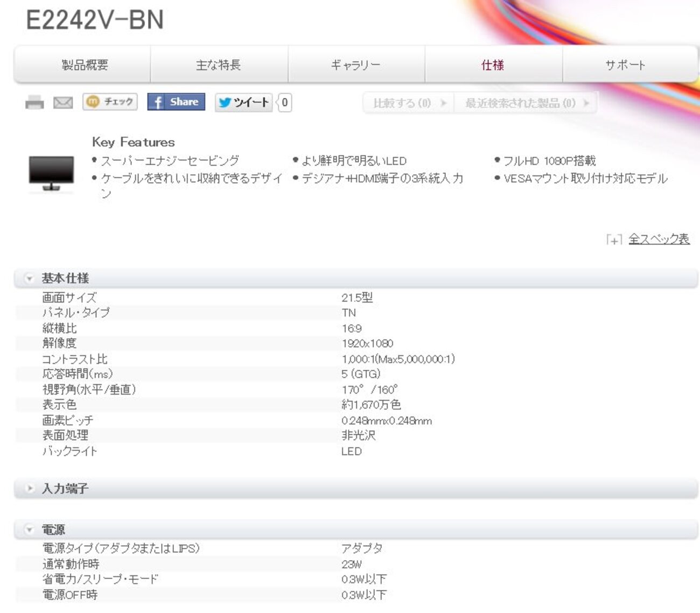
Task: Click the 応答時間(ms) row label
Action: tap(78, 374)
